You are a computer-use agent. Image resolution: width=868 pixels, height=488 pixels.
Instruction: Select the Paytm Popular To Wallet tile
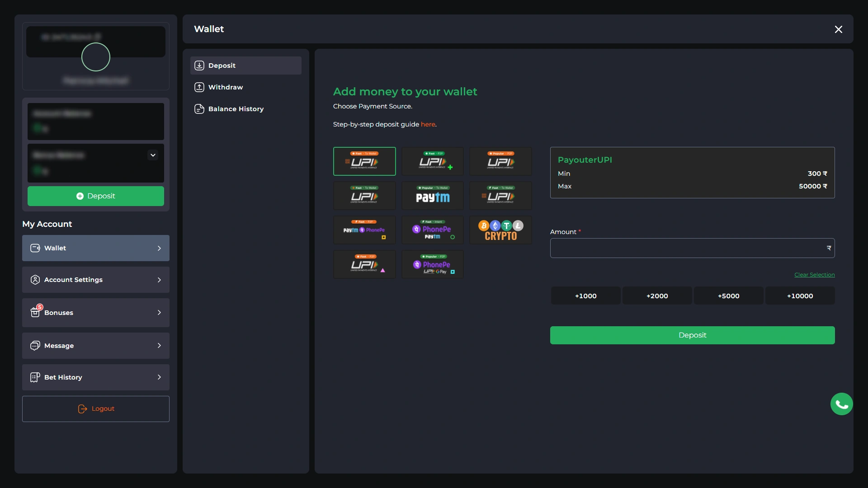[433, 196]
